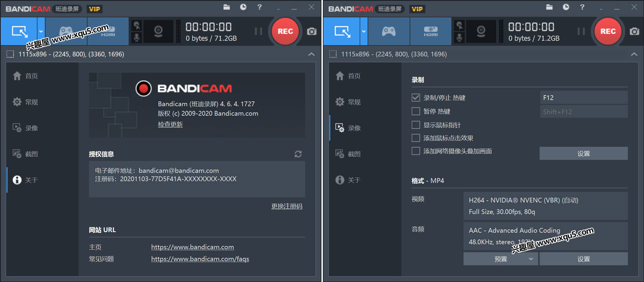Click email address bandicam@bandicam.com text
Viewport: 644px width, 282px height.
point(179,171)
